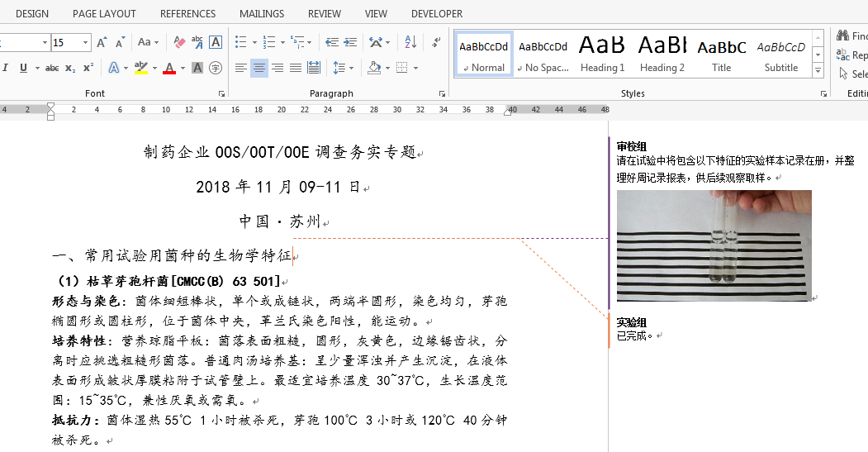Screen dimensions: 868x452
Task: Click the Character Border icon
Action: pos(216,42)
